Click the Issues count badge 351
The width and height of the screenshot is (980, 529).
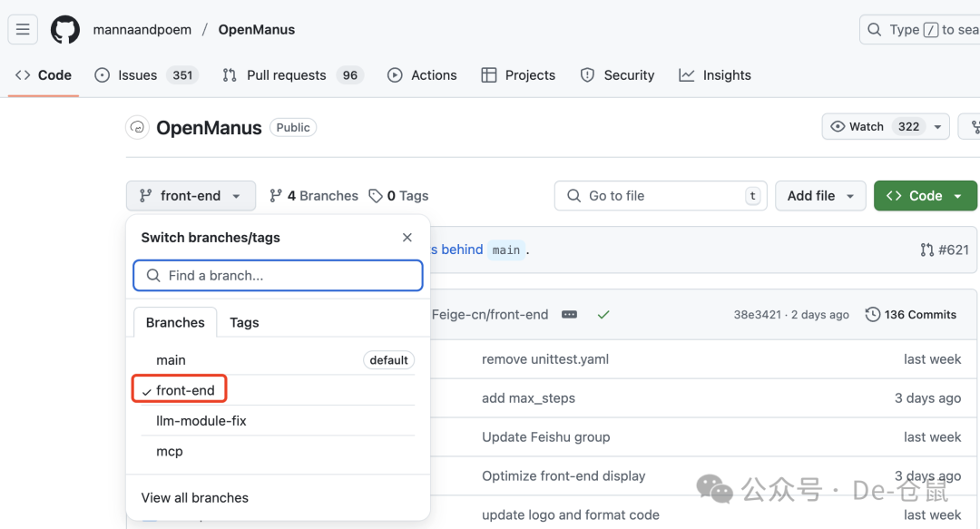[182, 75]
